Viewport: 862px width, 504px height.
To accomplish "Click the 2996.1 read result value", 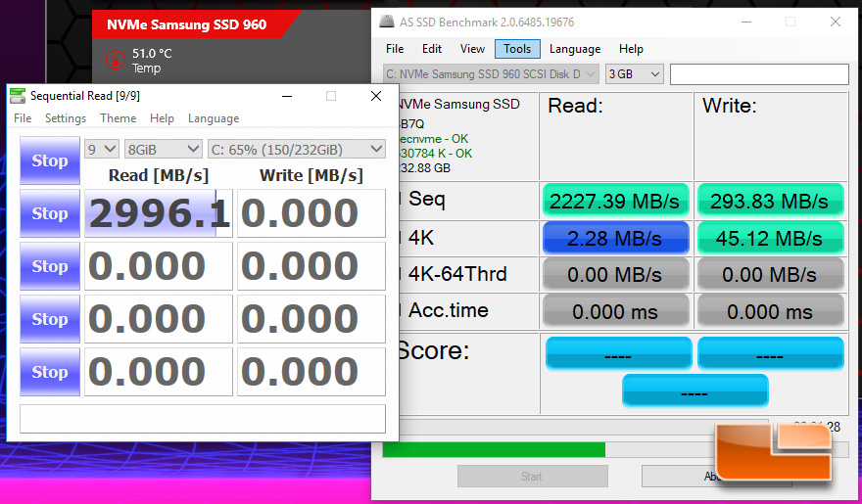I will coord(159,213).
